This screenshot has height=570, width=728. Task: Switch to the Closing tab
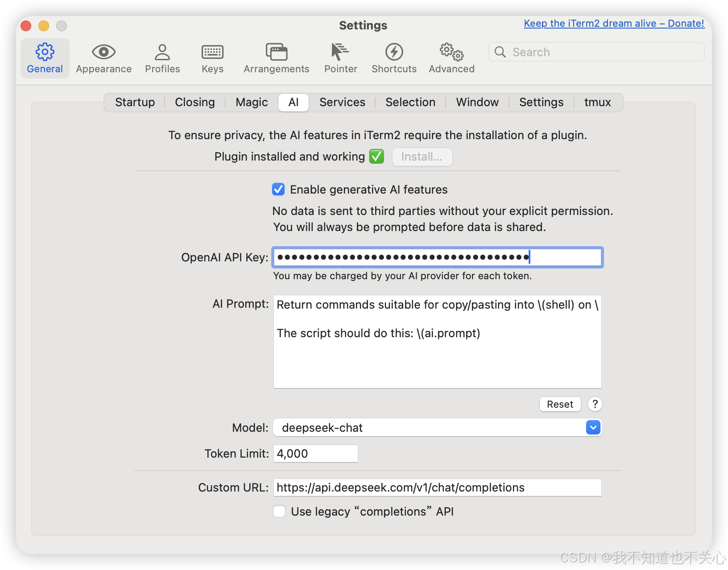tap(194, 102)
